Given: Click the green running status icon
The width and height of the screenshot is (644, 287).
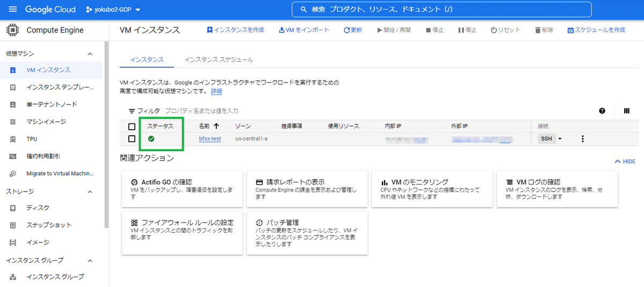Looking at the screenshot, I should (151, 139).
